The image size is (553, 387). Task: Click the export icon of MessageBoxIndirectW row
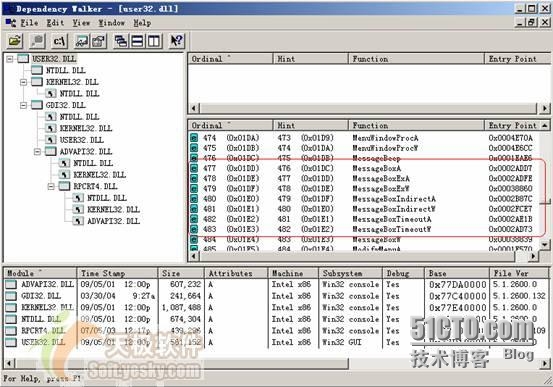[x=194, y=209]
